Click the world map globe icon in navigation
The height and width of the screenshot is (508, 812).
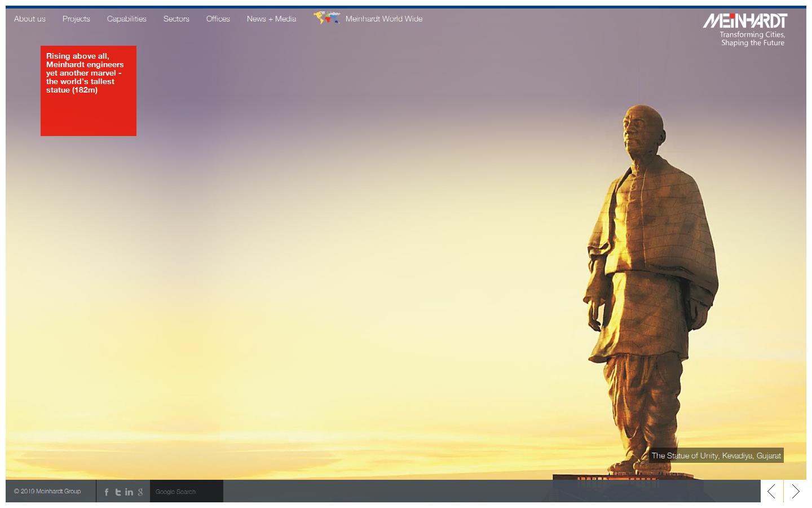pyautogui.click(x=326, y=17)
